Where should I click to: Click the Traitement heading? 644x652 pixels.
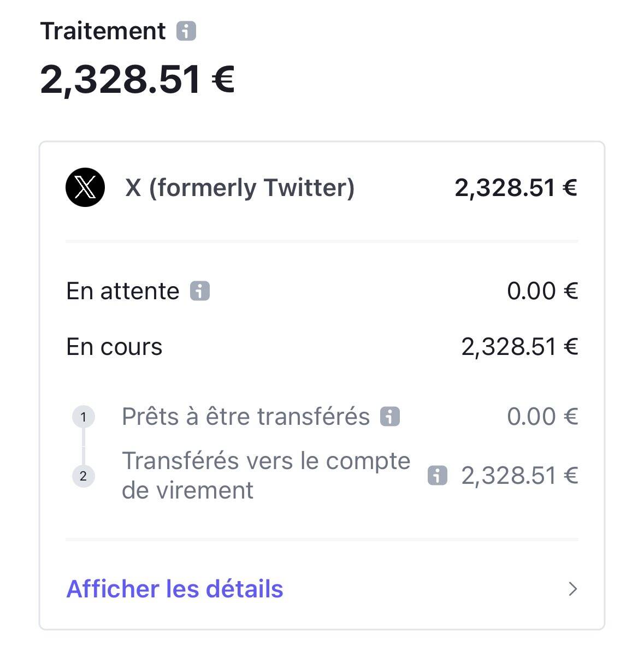click(103, 31)
